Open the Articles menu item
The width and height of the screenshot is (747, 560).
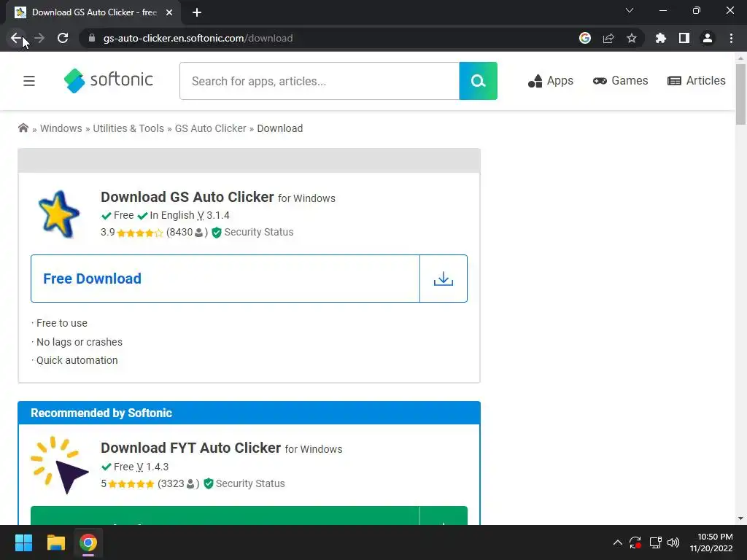(x=697, y=81)
